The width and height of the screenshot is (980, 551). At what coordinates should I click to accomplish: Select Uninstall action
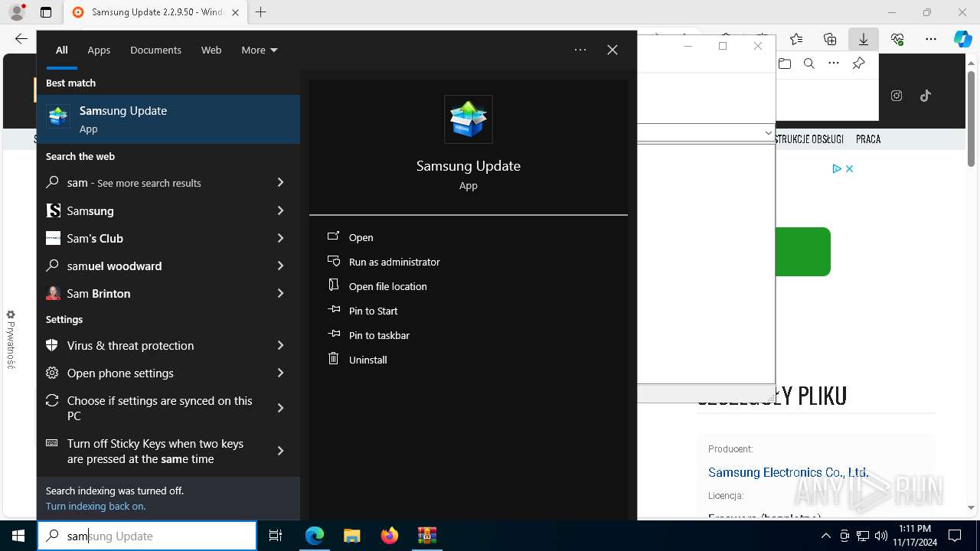[368, 360]
